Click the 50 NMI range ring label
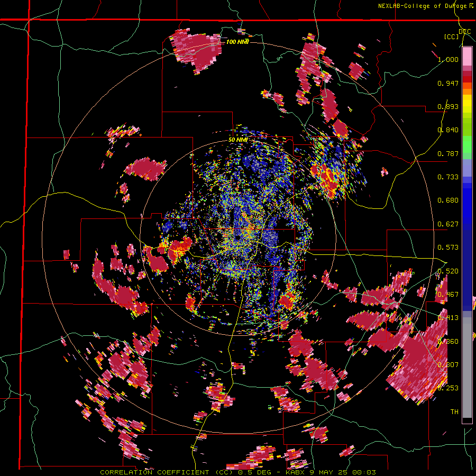The image size is (476, 476). [237, 140]
